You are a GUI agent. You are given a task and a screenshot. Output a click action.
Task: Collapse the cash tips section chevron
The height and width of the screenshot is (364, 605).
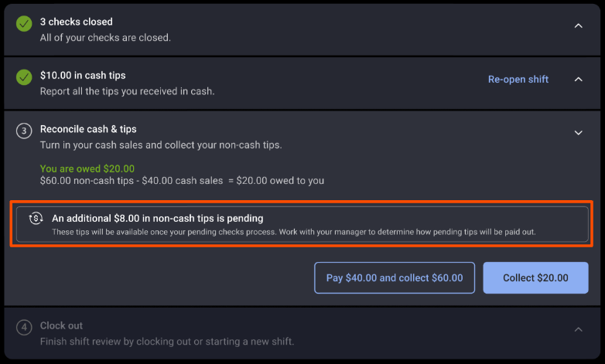click(x=578, y=79)
